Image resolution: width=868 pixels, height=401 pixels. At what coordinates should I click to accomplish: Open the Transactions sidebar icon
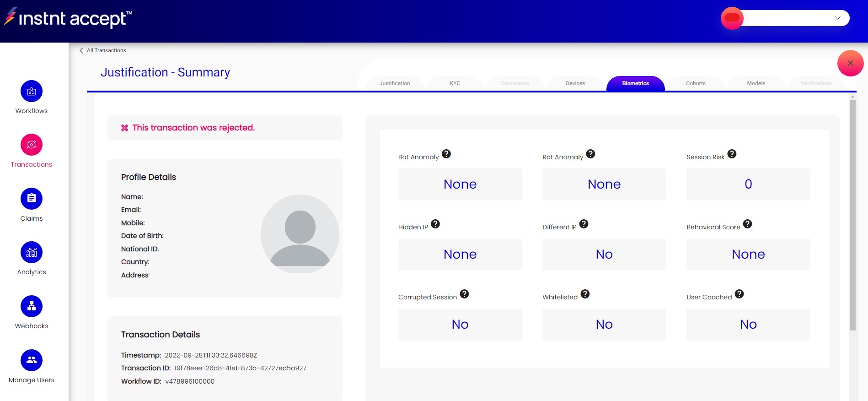[x=32, y=145]
